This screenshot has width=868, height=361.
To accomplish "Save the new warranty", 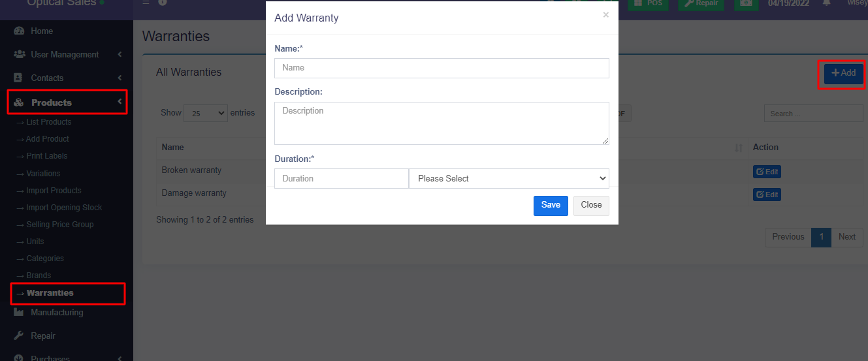I will (551, 205).
